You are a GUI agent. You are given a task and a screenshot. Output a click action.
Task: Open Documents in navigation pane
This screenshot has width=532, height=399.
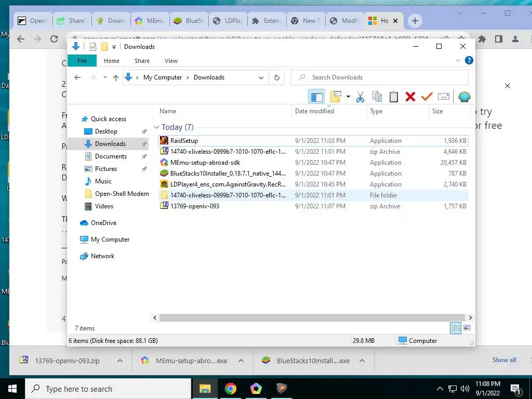111,156
